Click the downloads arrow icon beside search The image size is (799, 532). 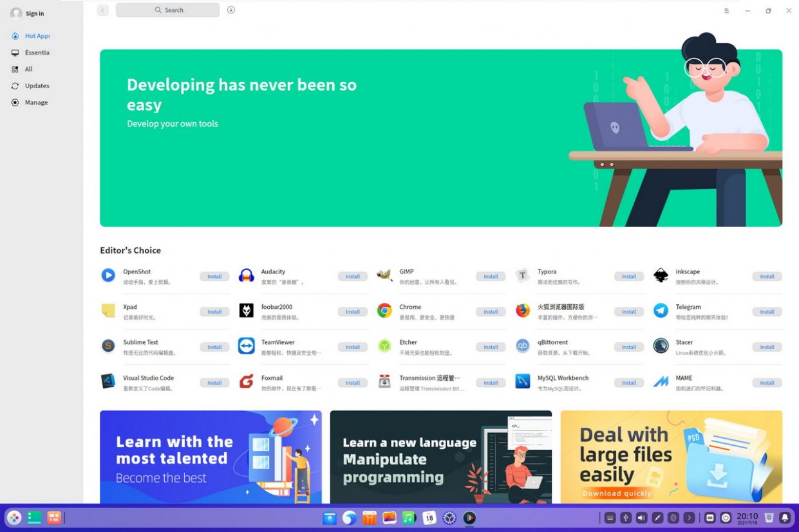(x=231, y=10)
